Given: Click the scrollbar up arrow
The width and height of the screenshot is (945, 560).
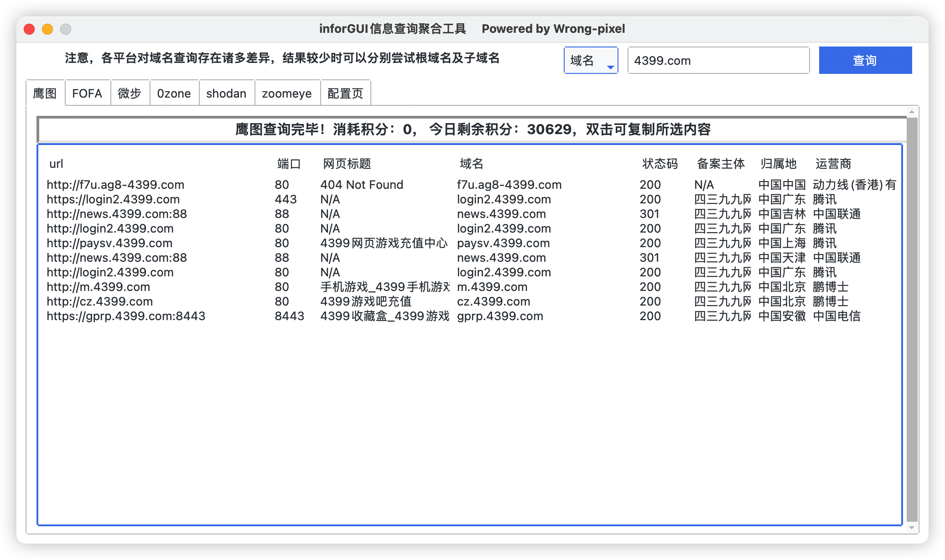Looking at the screenshot, I should click(911, 112).
